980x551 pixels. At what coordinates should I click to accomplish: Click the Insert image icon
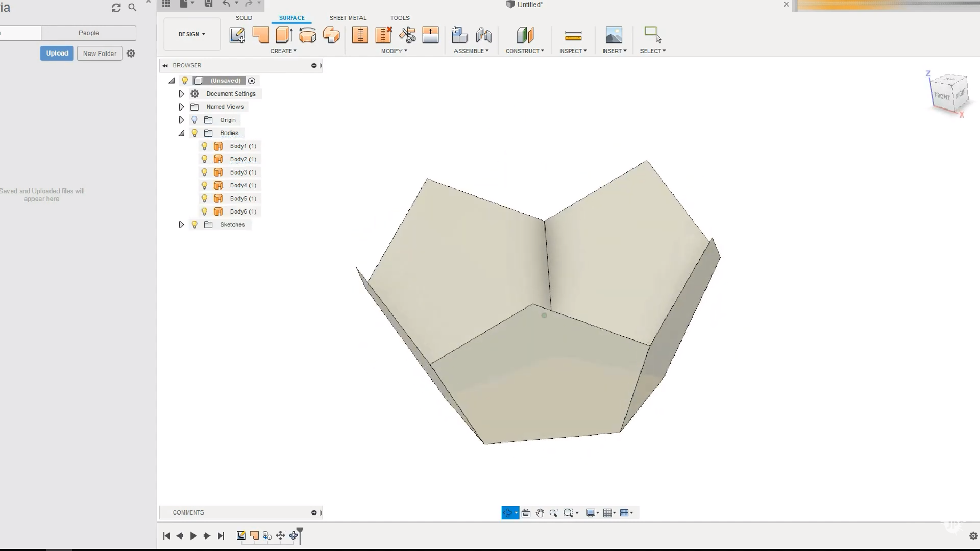[614, 35]
